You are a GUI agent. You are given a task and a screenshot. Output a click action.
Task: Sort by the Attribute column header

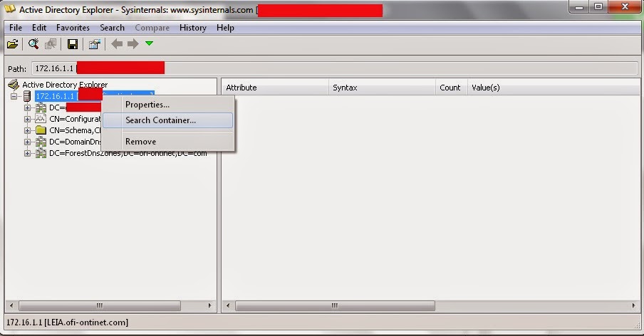(273, 88)
